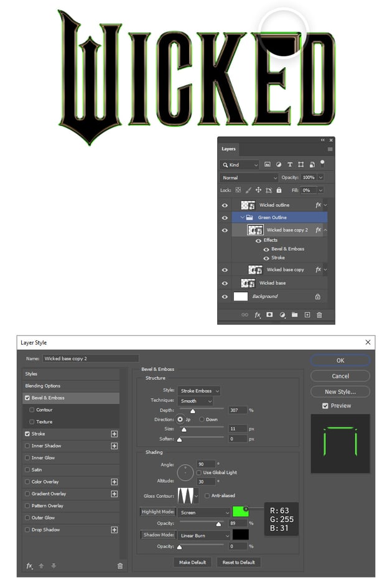Click the pixel layer filter icon
This screenshot has width=392, height=588.
[x=267, y=165]
